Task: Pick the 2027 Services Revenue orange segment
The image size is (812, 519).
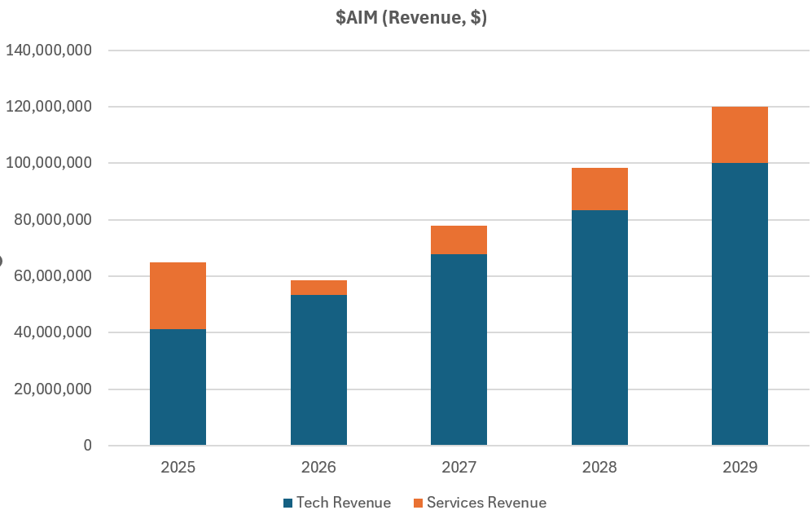Action: pyautogui.click(x=459, y=240)
